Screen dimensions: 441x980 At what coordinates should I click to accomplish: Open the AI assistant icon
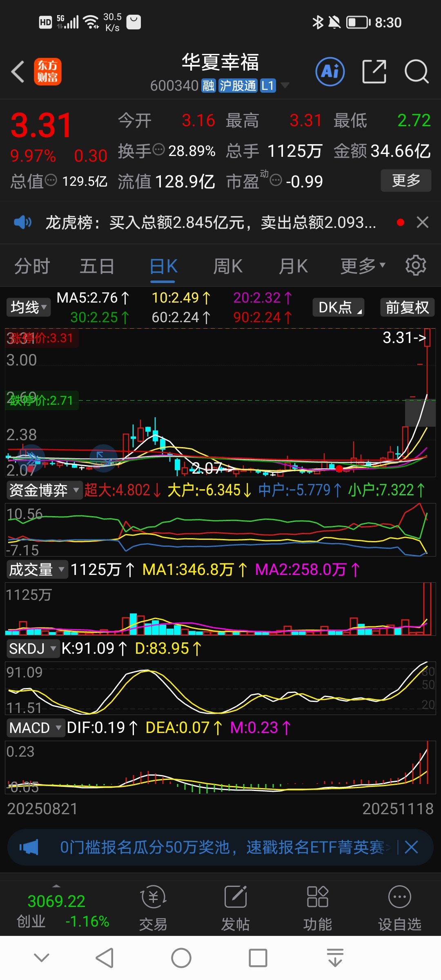330,72
